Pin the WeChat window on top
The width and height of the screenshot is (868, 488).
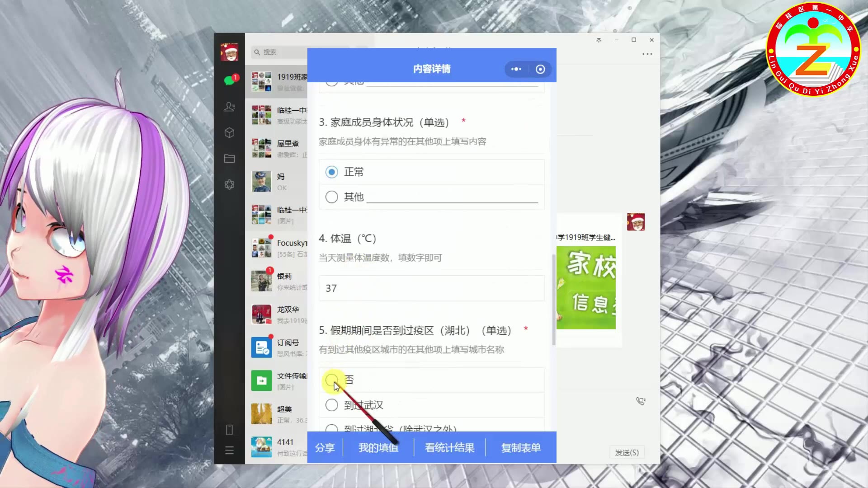[x=599, y=40]
